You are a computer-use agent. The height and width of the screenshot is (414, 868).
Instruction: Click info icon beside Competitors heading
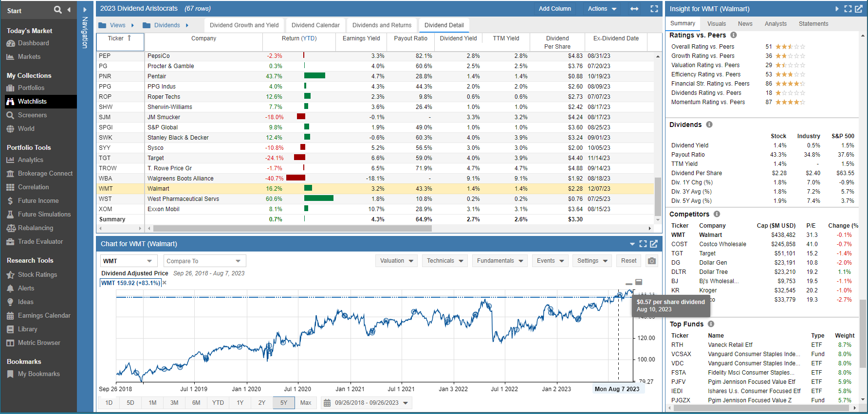coord(717,214)
